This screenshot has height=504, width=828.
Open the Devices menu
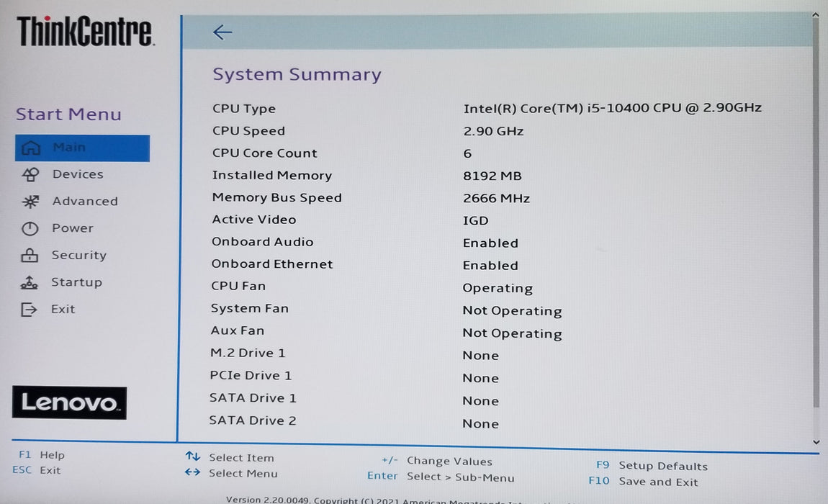point(78,174)
